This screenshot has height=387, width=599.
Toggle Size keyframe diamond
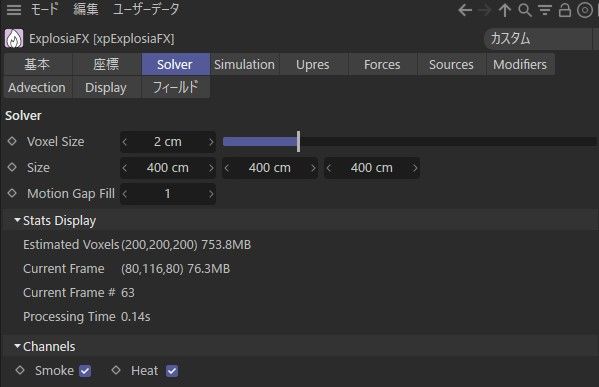[x=12, y=167]
